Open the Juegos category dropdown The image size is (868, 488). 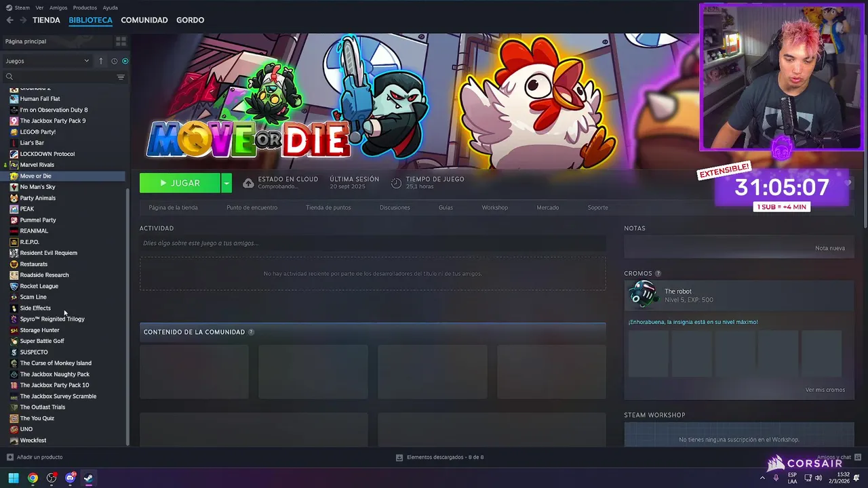(47, 61)
